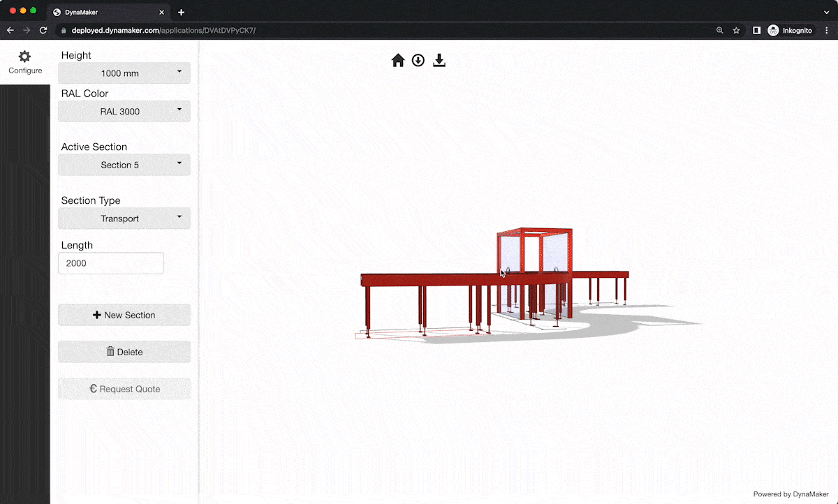
Task: Click the Inkognito profile button
Action: [x=791, y=31]
